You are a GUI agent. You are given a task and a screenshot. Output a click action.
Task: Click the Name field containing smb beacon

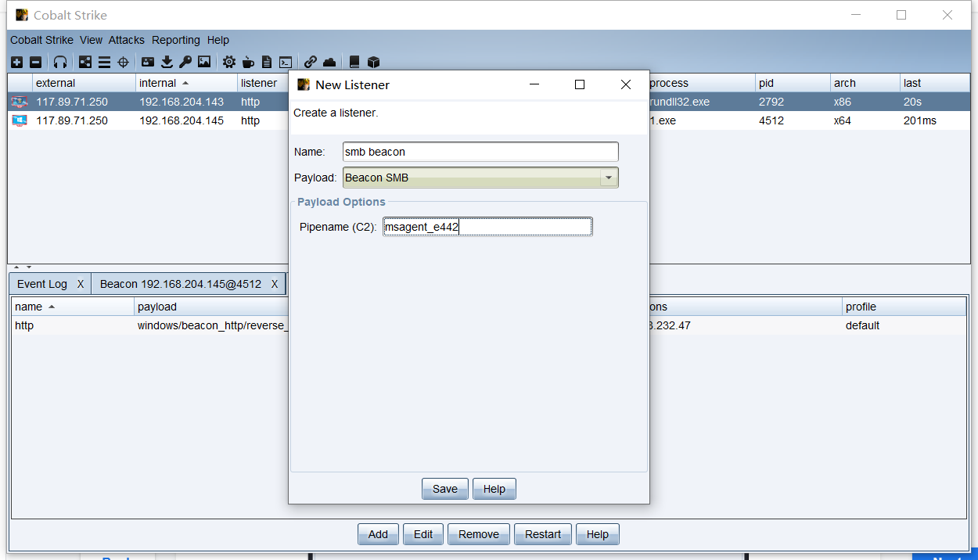(x=480, y=152)
